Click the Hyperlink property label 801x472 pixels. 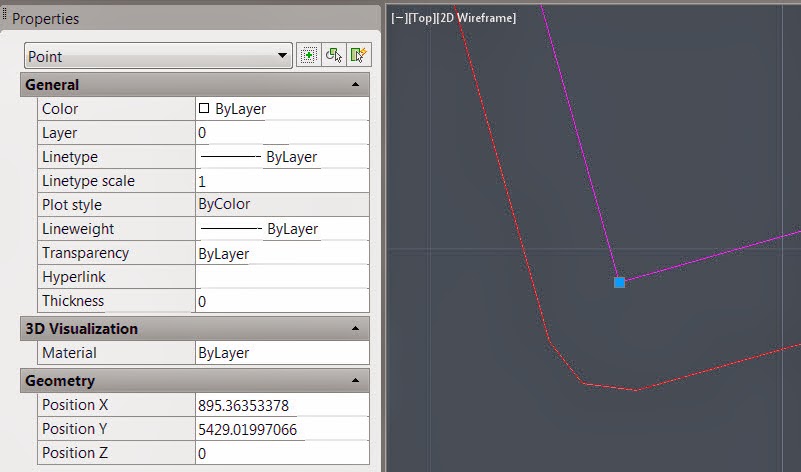click(74, 277)
